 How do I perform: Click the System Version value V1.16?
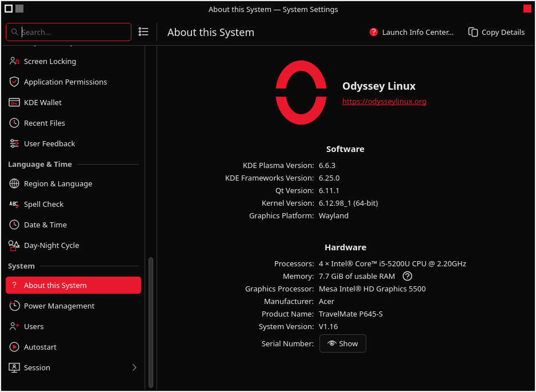tap(328, 326)
